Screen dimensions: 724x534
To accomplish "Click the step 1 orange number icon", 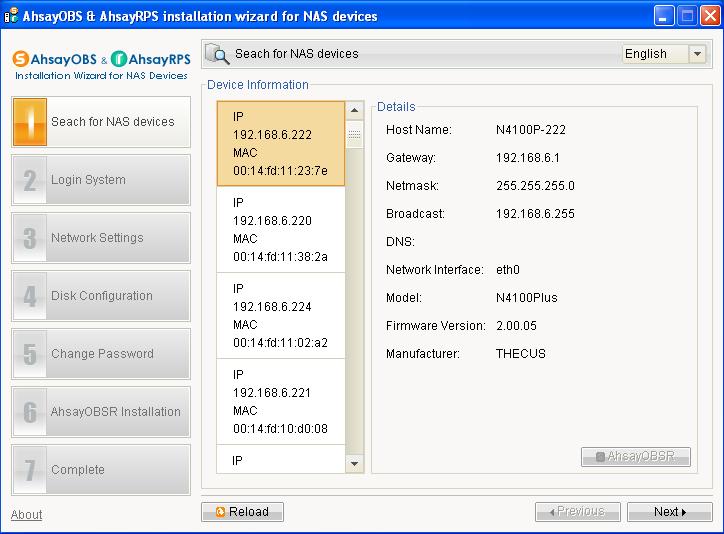I will [x=30, y=122].
